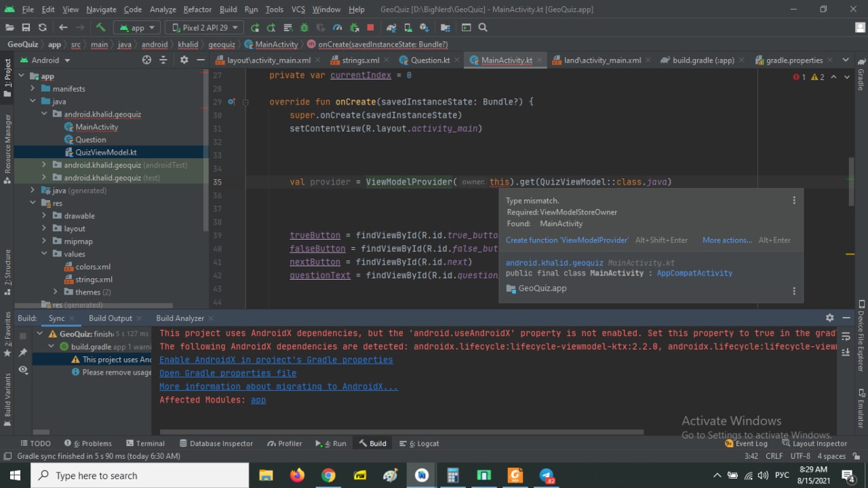Open the AVD Manager phone icon
The image size is (868, 488).
pos(408,28)
